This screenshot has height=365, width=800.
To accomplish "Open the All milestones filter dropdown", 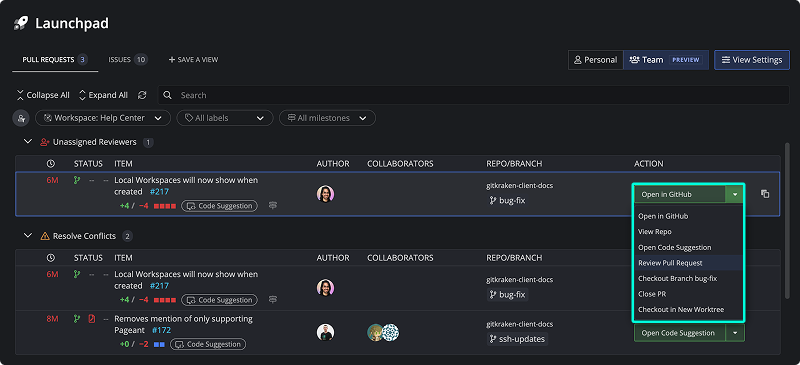I will click(327, 118).
